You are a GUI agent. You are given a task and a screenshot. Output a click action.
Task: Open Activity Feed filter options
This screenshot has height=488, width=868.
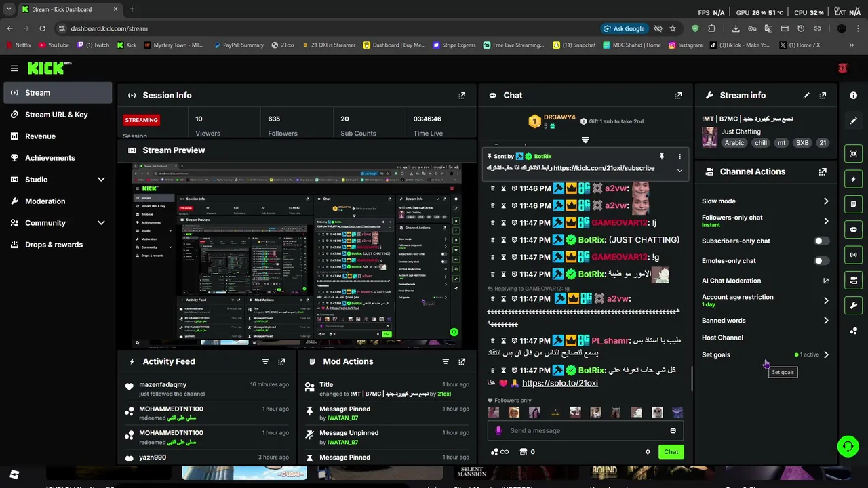point(265,362)
